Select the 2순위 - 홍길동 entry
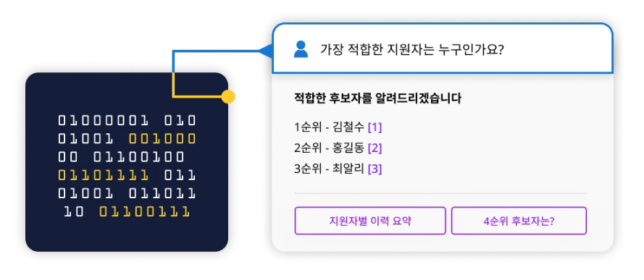The width and height of the screenshot is (644, 280). (x=329, y=148)
